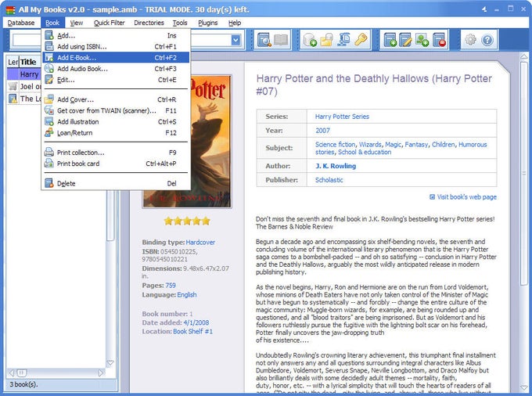Click the blue help question mark icon
Viewport: 532px width, 396px height.
coord(487,40)
